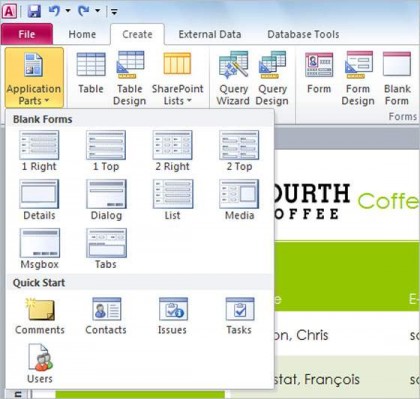Expand the SharePoint Lists dropdown
Viewport: 420px width, 399px height.
tap(177, 77)
